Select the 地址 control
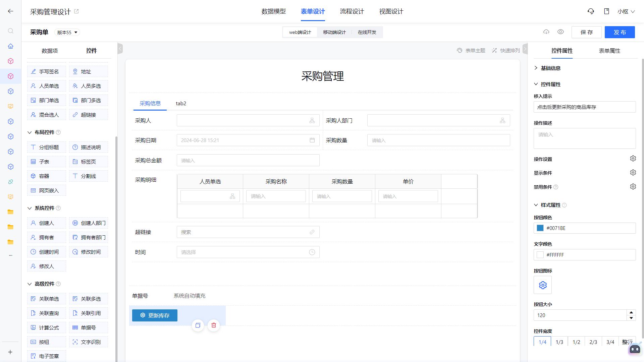The height and width of the screenshot is (362, 644). point(89,71)
